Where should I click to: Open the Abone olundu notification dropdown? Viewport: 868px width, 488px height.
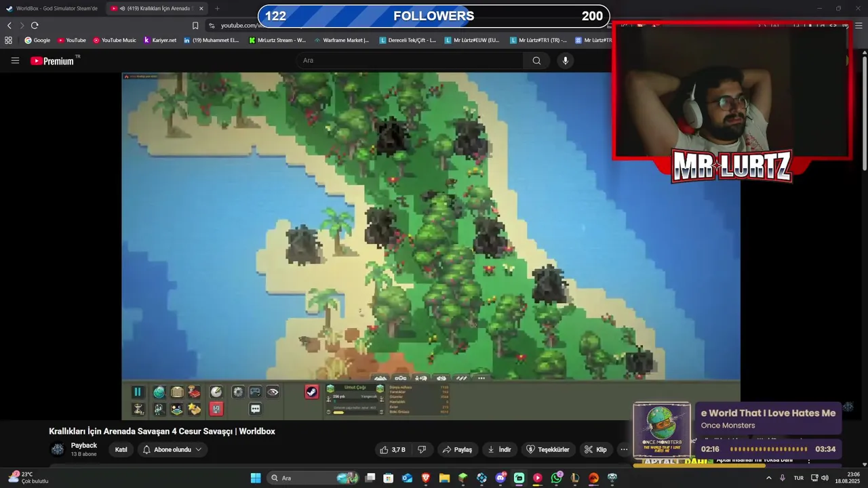coord(172,449)
